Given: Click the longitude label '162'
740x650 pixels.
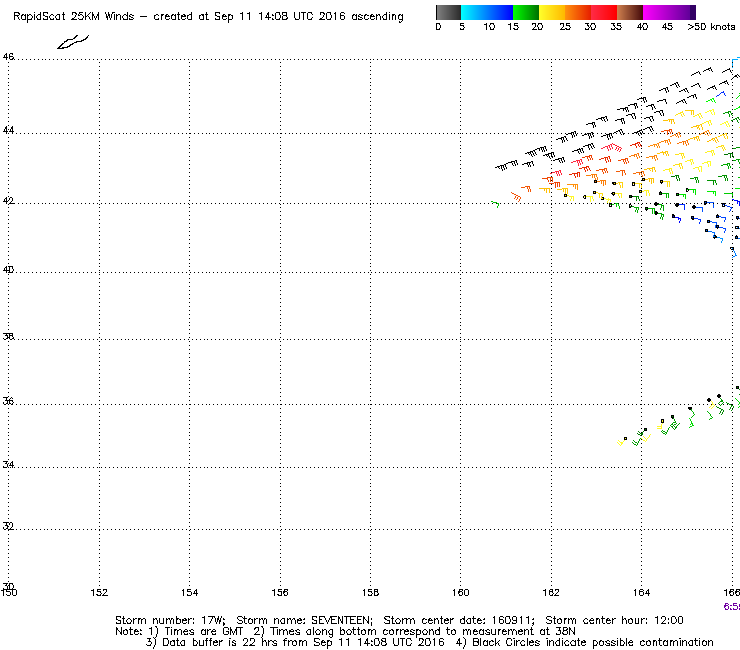Looking at the screenshot, I should coord(551,592).
